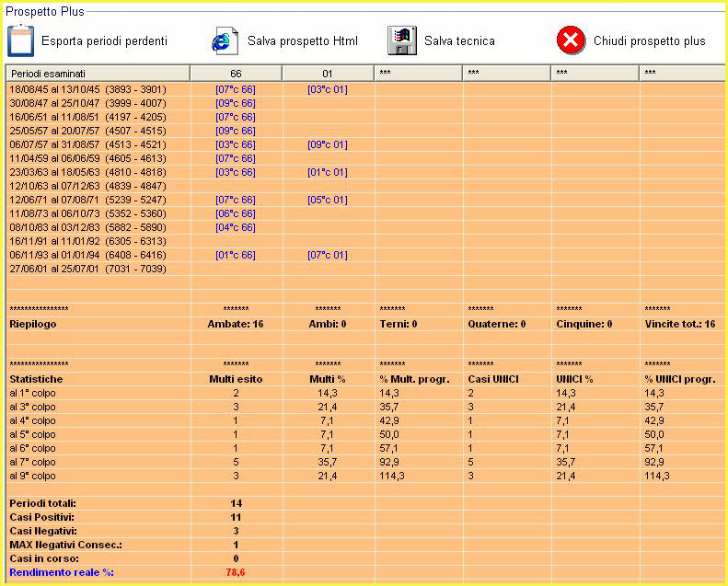Click the Multi esito heading

click(236, 379)
